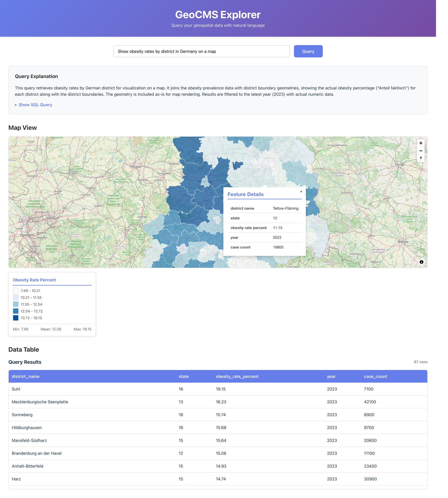Click the case_count column header
This screenshot has height=498, width=448.
point(375,376)
